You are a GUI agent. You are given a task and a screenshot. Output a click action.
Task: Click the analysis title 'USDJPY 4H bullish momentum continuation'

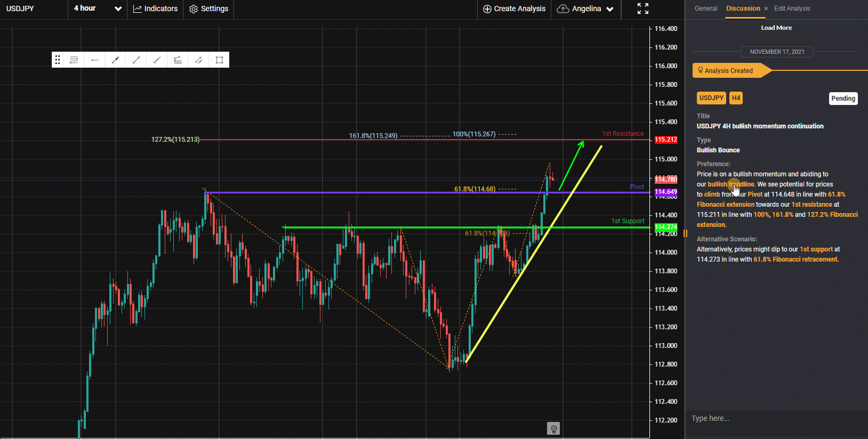[760, 126]
